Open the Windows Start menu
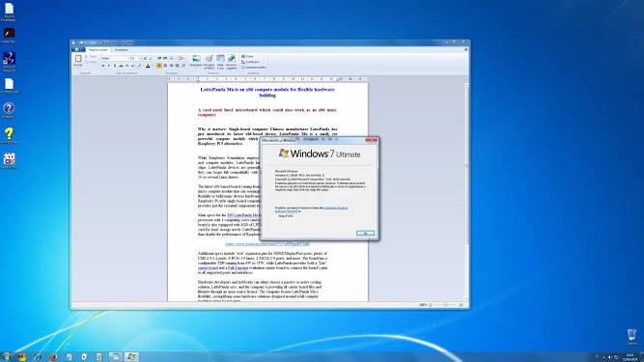Image resolution: width=644 pixels, height=362 pixels. click(6, 356)
